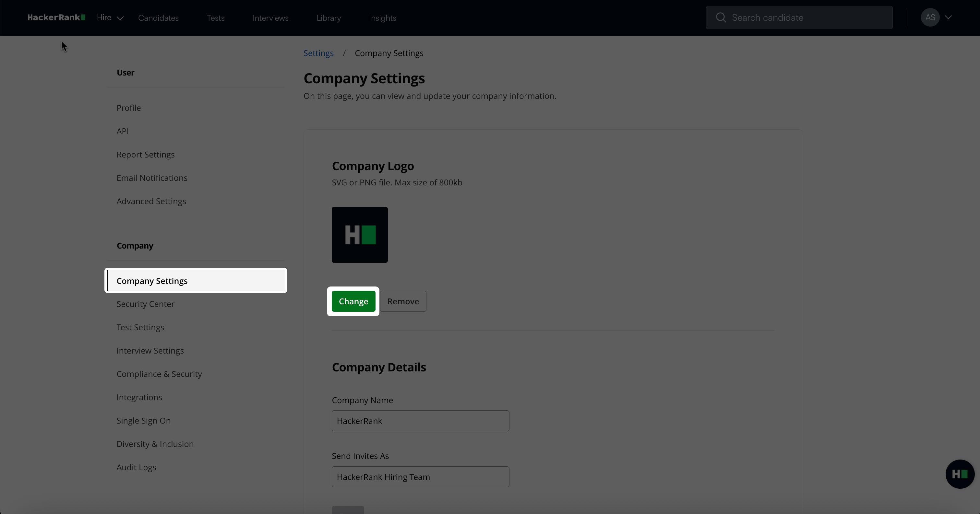
Task: Click the company logo thumbnail image
Action: pos(360,235)
